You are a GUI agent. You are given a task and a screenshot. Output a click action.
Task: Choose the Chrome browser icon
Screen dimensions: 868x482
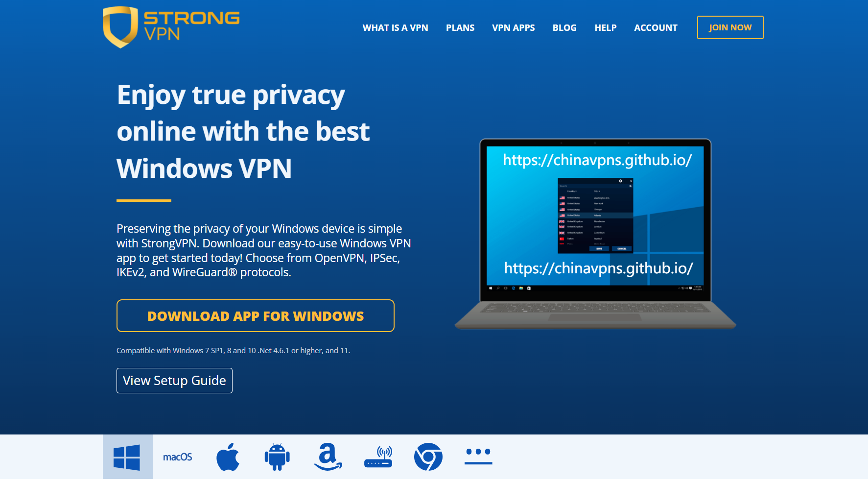428,457
